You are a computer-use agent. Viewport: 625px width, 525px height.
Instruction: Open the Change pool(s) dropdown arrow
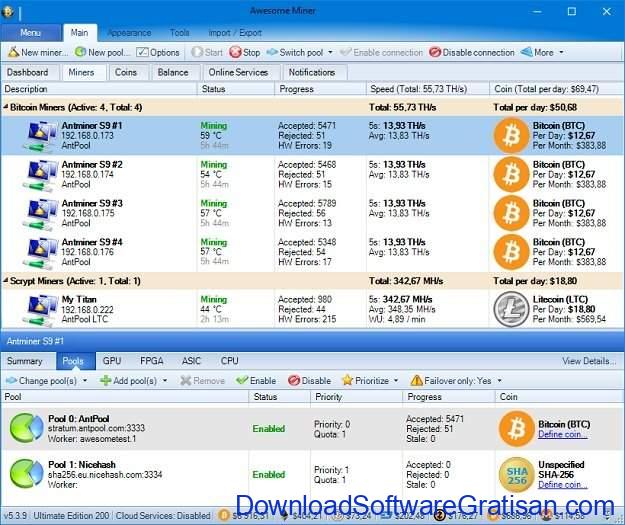pyautogui.click(x=85, y=381)
